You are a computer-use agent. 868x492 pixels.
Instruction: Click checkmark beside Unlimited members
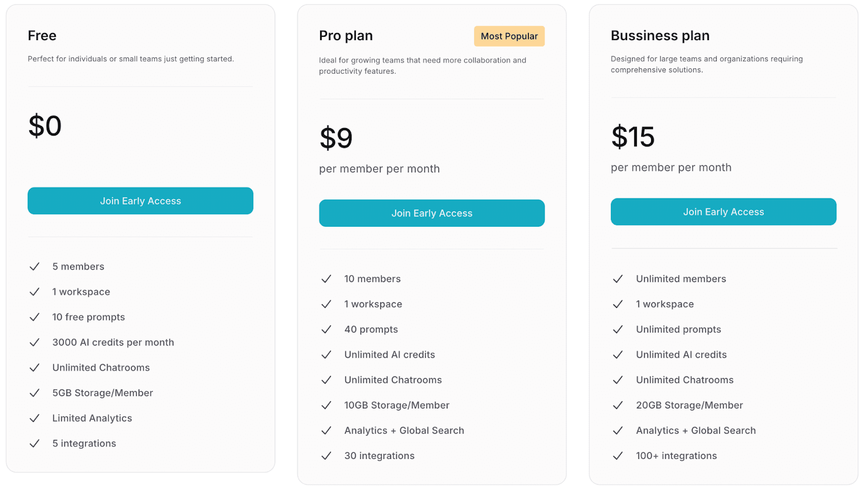(x=617, y=279)
